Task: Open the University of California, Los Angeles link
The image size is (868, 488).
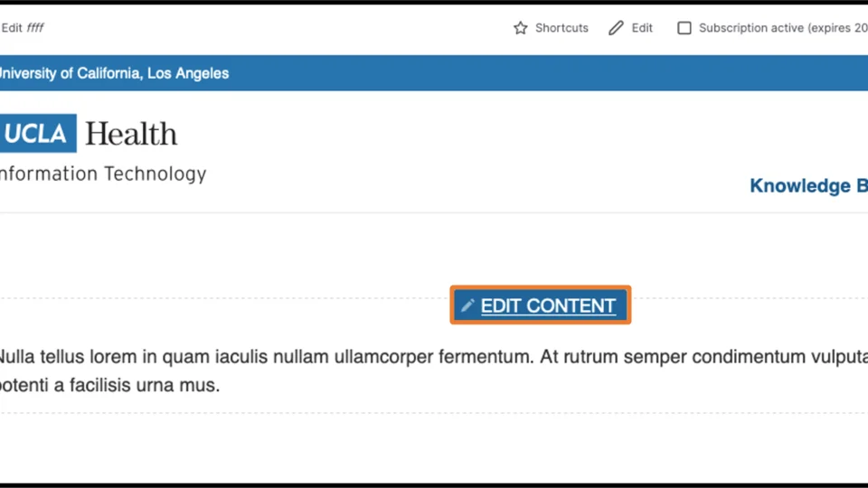Action: [x=114, y=73]
